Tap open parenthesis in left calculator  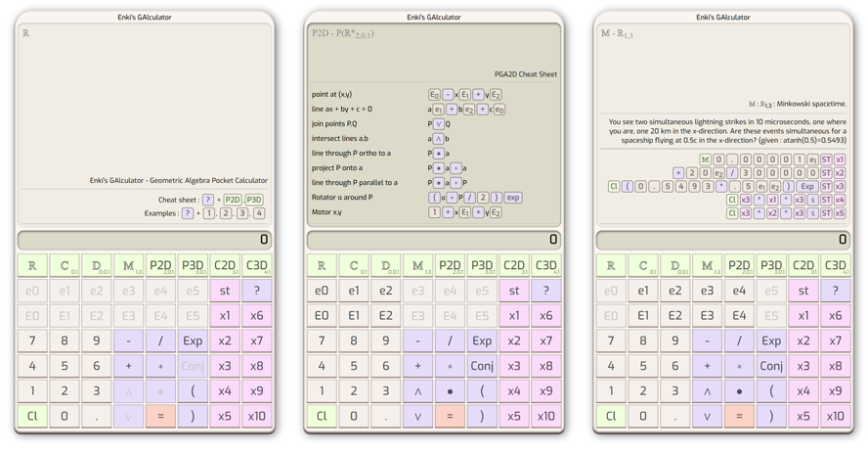pyautogui.click(x=193, y=391)
